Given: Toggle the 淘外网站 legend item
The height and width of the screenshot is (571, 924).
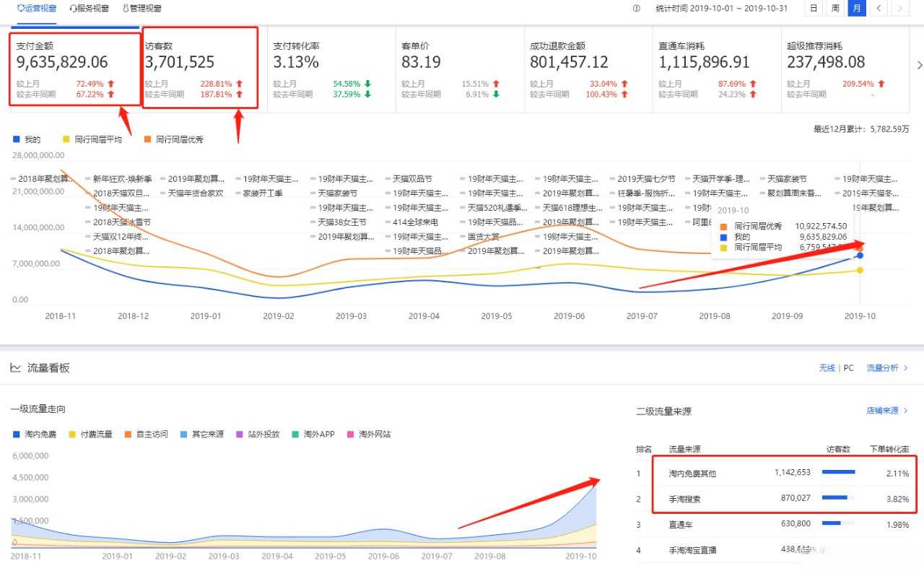Looking at the screenshot, I should (368, 435).
